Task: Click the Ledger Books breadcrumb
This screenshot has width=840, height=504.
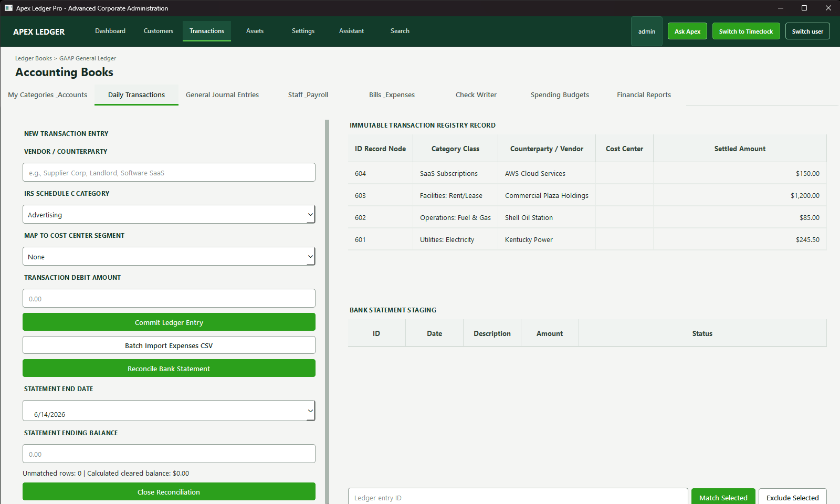Action: tap(34, 58)
